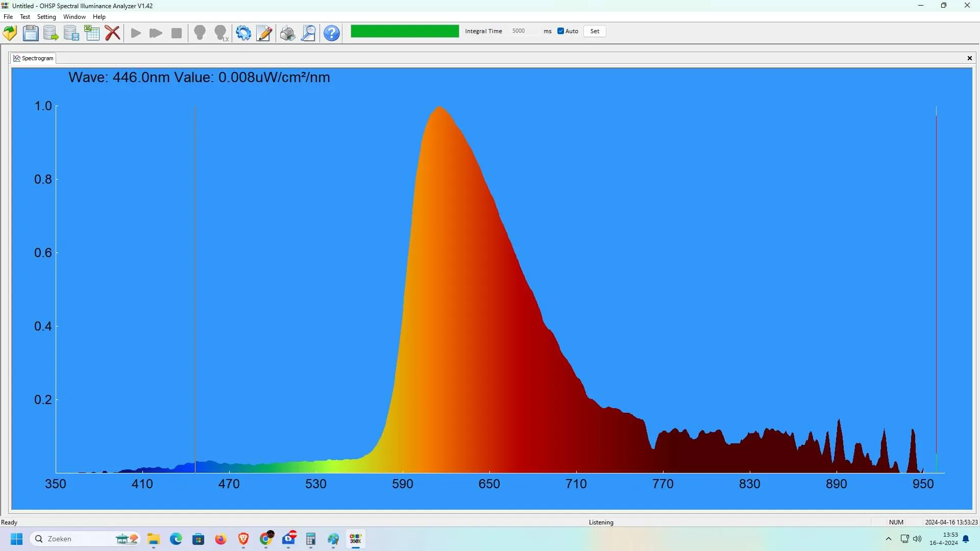This screenshot has height=551, width=980.
Task: Open print preview magnifier icon
Action: pos(308,33)
